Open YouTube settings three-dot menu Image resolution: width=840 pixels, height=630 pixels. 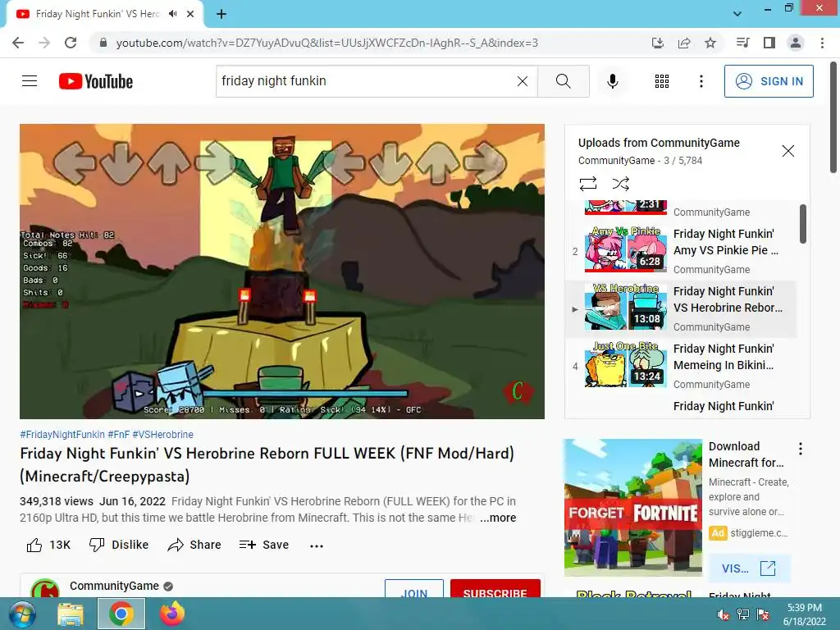(x=701, y=81)
